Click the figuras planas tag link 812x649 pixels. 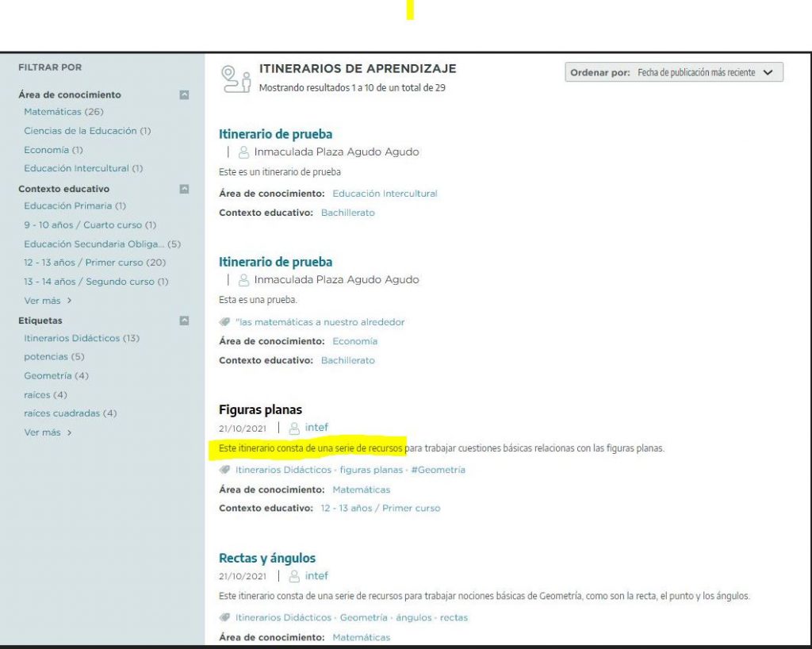[x=371, y=470]
